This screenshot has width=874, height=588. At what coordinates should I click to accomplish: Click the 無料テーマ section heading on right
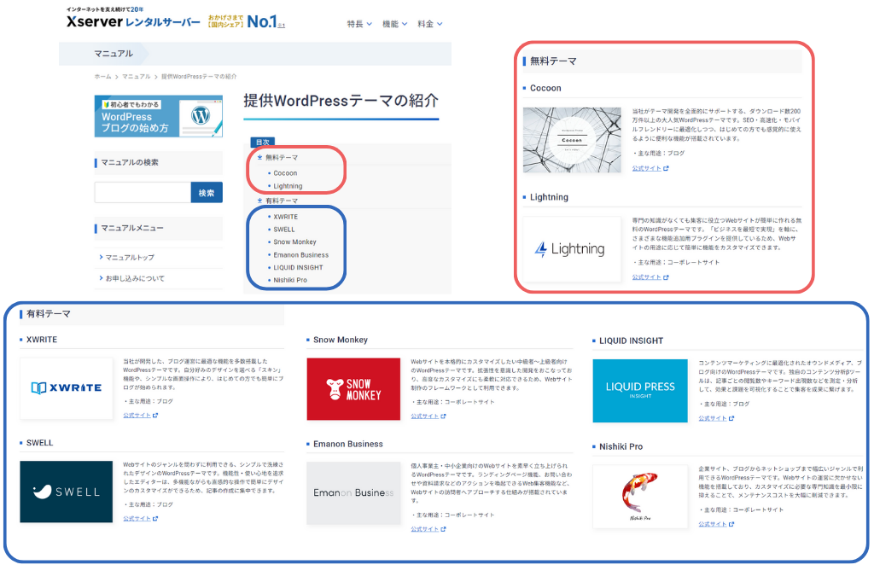click(x=553, y=61)
